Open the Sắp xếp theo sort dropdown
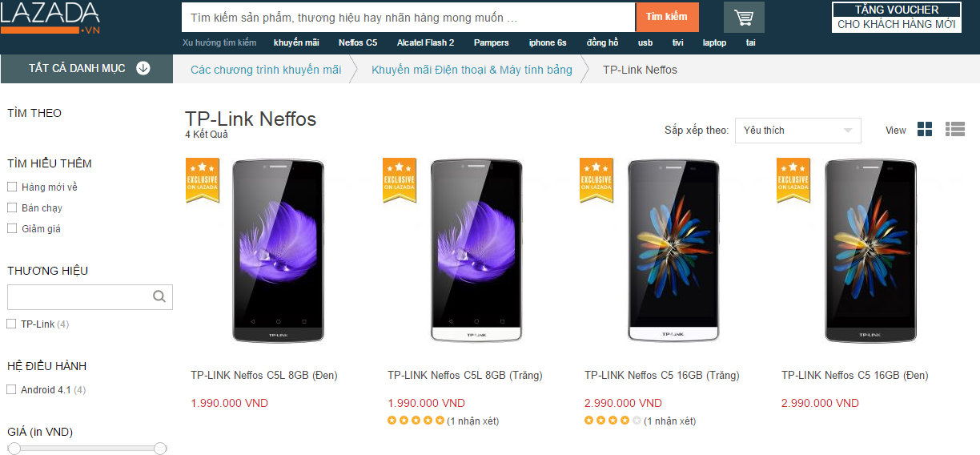The image size is (980, 455). tap(797, 131)
